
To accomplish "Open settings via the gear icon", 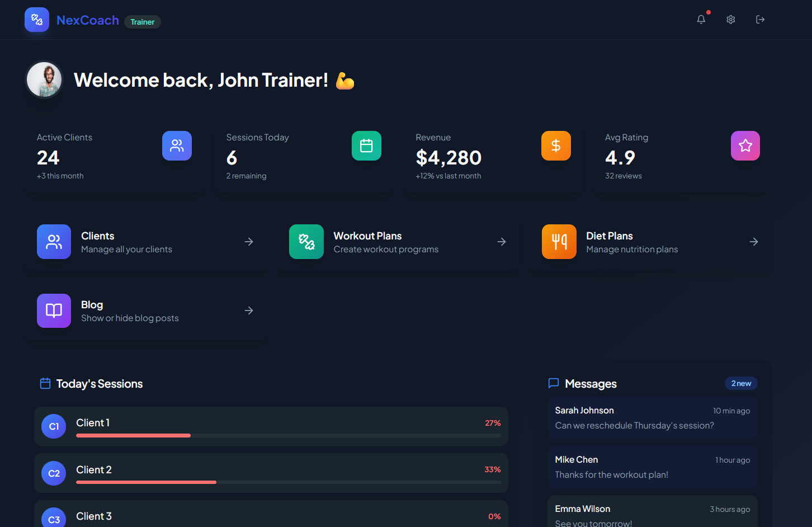I will click(731, 20).
